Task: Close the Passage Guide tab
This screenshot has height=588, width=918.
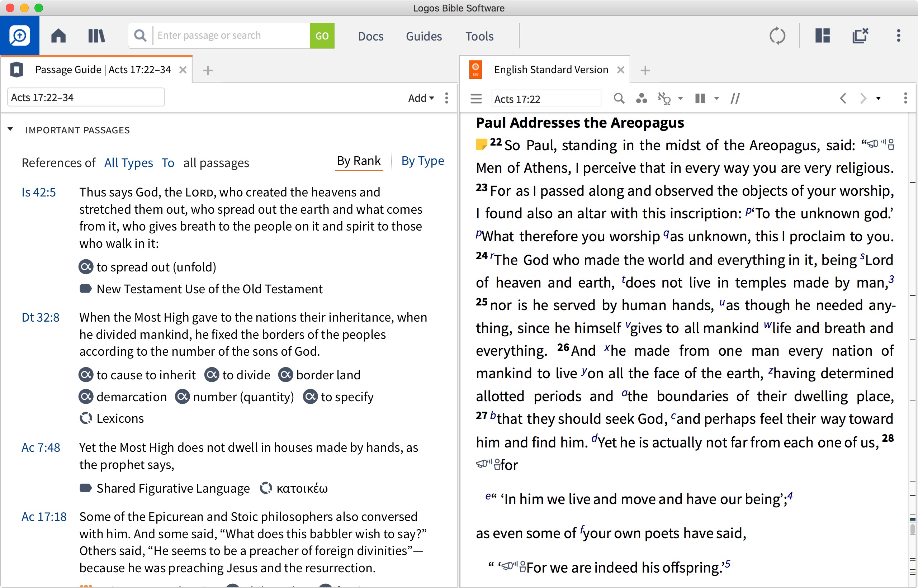Action: (x=183, y=70)
